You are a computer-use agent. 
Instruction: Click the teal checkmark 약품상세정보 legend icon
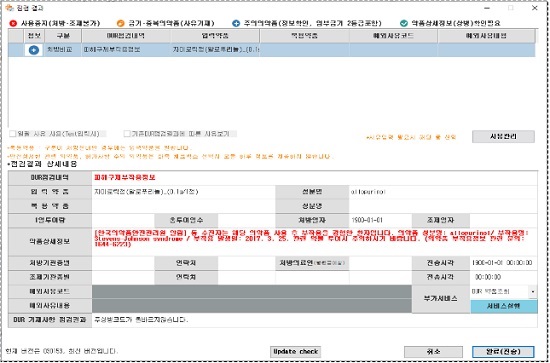(x=404, y=23)
